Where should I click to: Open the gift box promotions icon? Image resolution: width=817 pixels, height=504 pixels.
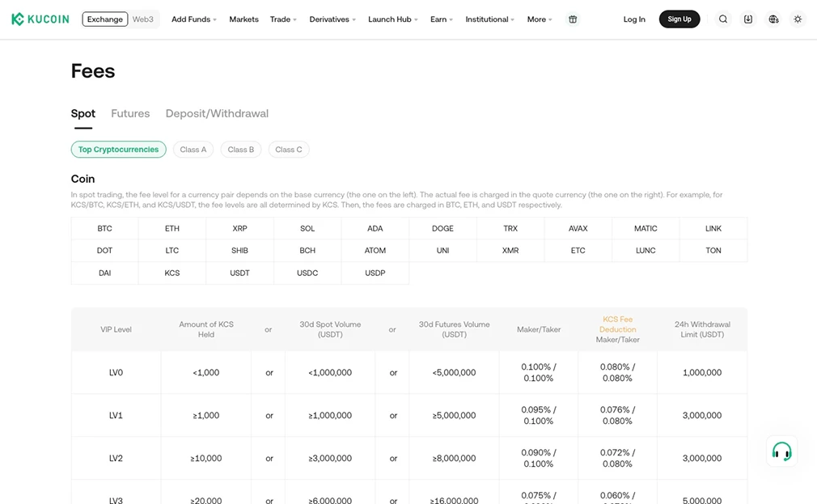point(573,19)
